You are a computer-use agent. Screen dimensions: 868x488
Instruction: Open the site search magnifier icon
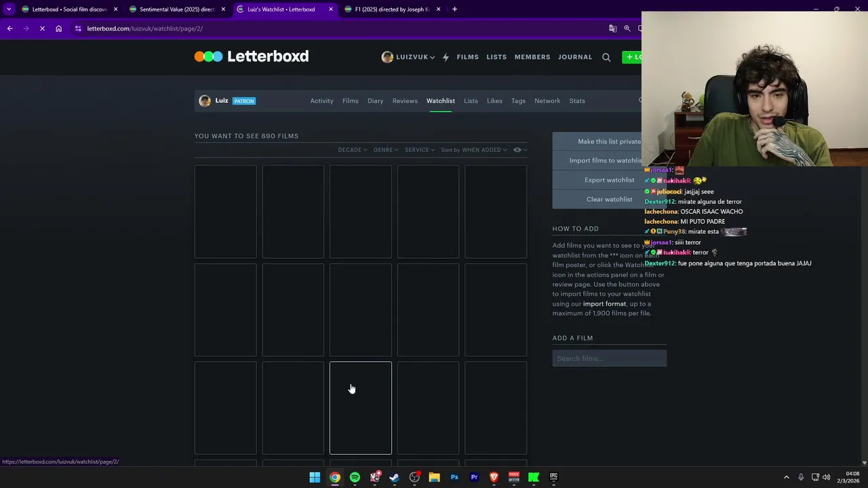606,57
